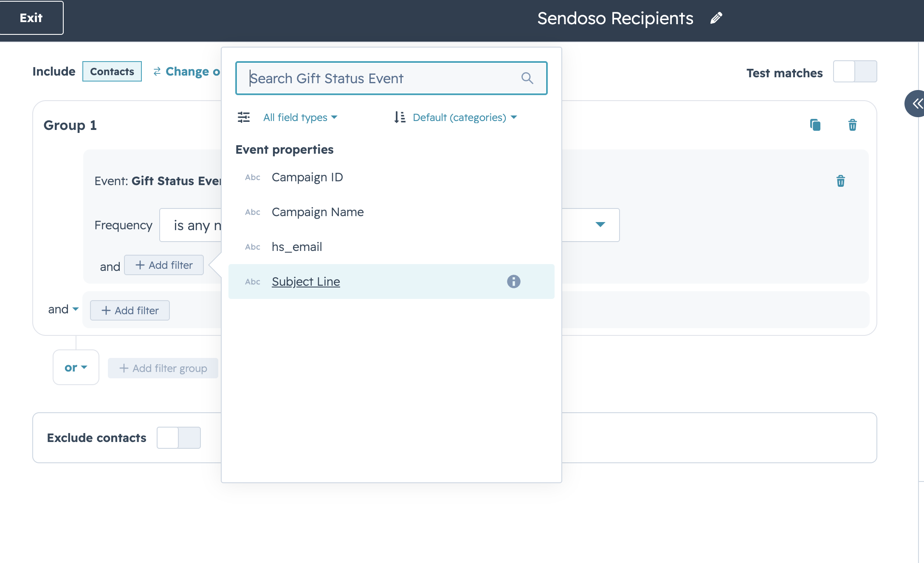Open the 'and' operator dropdown in Group 1
The height and width of the screenshot is (563, 924).
(x=63, y=309)
